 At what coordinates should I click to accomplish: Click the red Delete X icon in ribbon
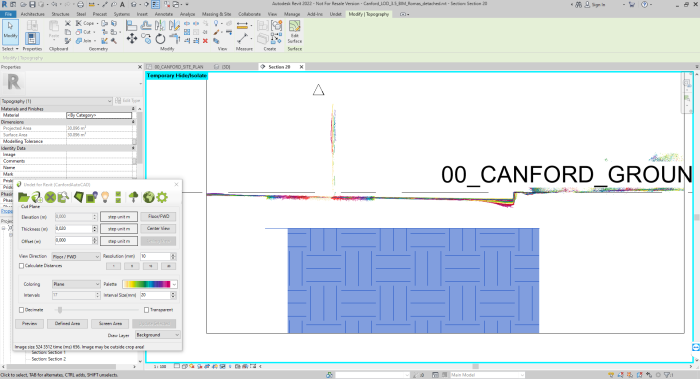pyautogui.click(x=205, y=41)
